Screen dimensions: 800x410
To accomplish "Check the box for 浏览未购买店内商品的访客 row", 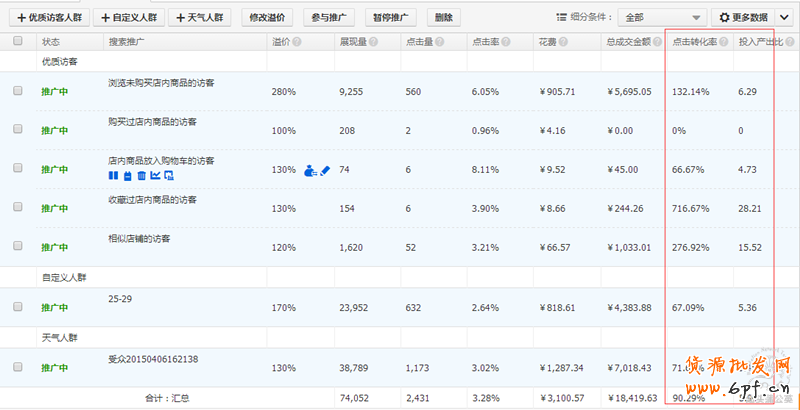I will (x=17, y=91).
